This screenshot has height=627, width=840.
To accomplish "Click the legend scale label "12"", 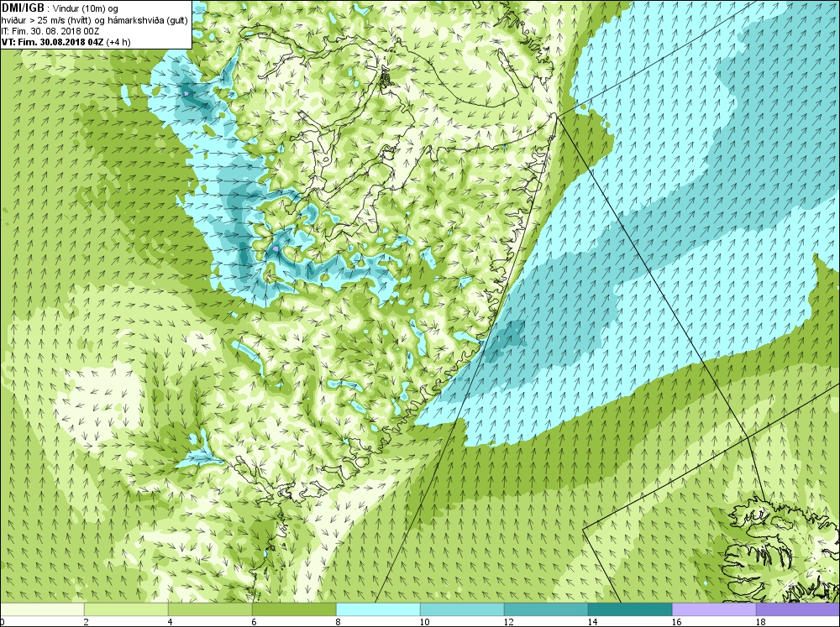I will point(508,622).
